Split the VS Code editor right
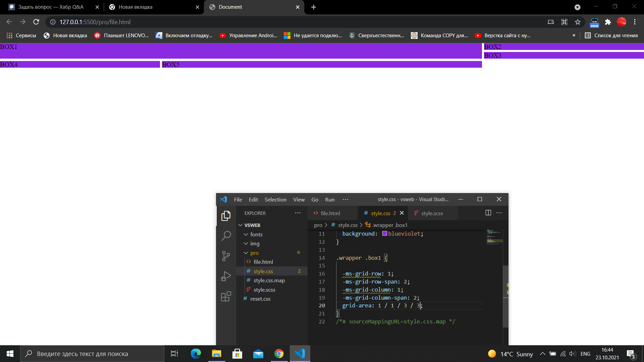Screen dimensions: 644x362 pyautogui.click(x=488, y=213)
